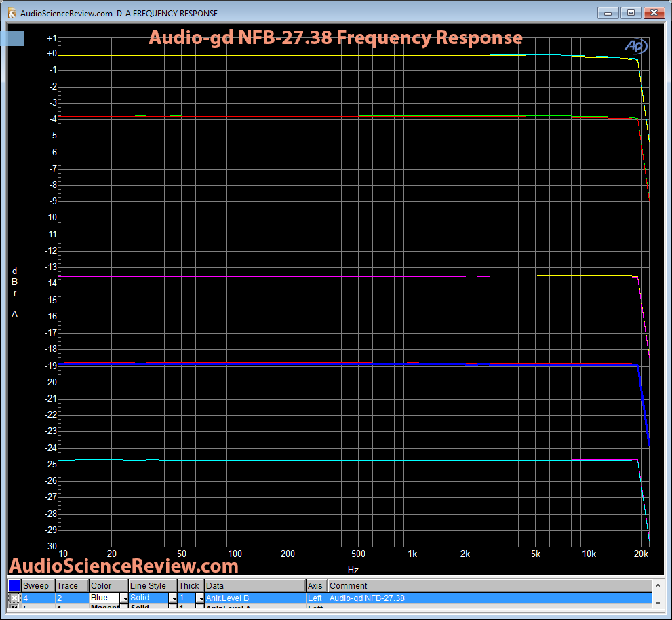The height and width of the screenshot is (620, 672).
Task: Click the dBr A y-axis label
Action: click(x=14, y=292)
